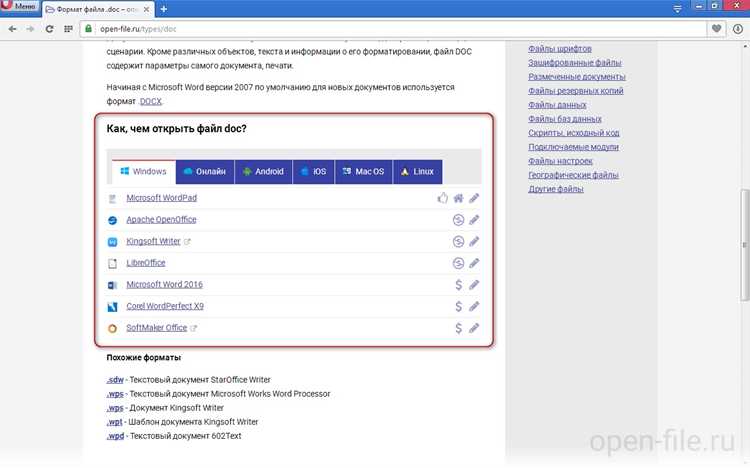Screen dimensions: 750x468
Task: Click pencil icon in Corel WordPerfect row
Action: click(x=474, y=306)
